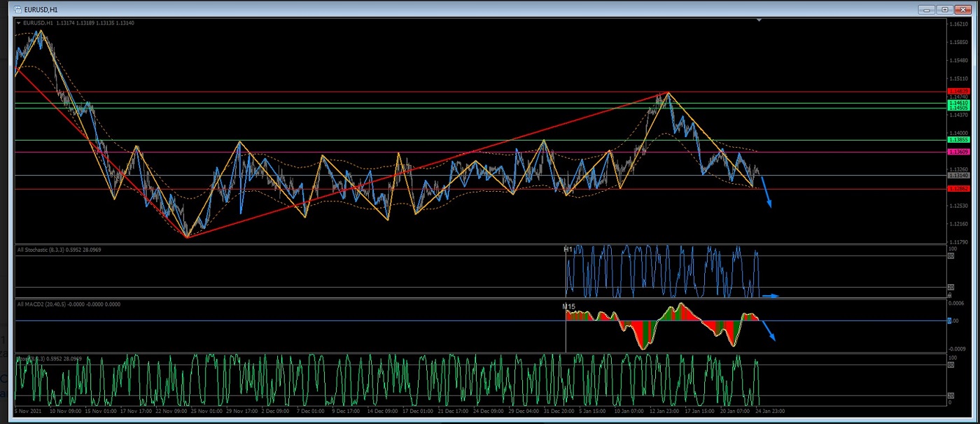
Task: Expand the EURUSD,H1 chart header dropdown triangle
Action: pyautogui.click(x=18, y=23)
